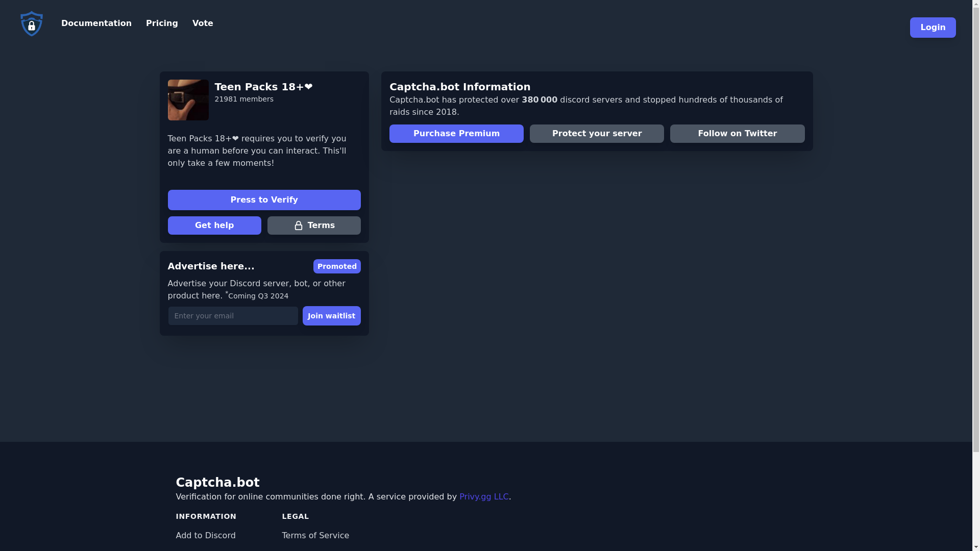The width and height of the screenshot is (980, 551).
Task: Focus the Enter your email field
Action: pos(233,316)
